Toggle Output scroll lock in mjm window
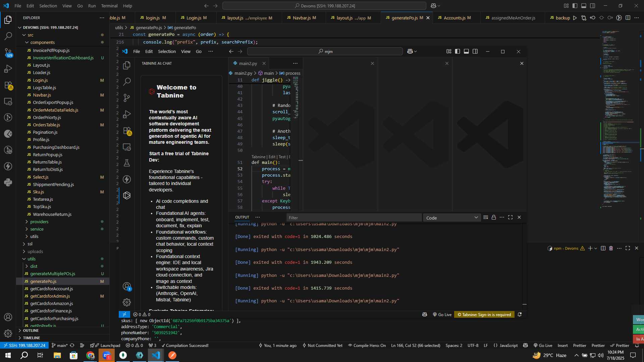 494,217
